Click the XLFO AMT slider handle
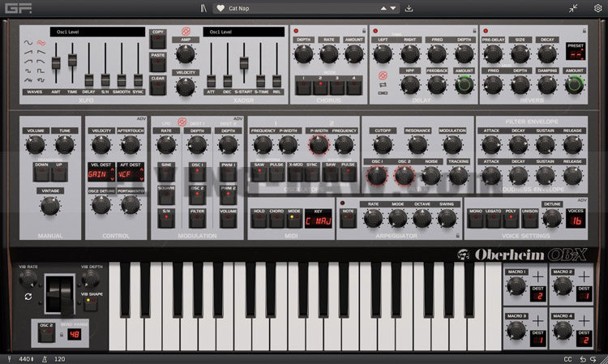Image resolution: width=608 pixels, height=364 pixels. point(56,62)
